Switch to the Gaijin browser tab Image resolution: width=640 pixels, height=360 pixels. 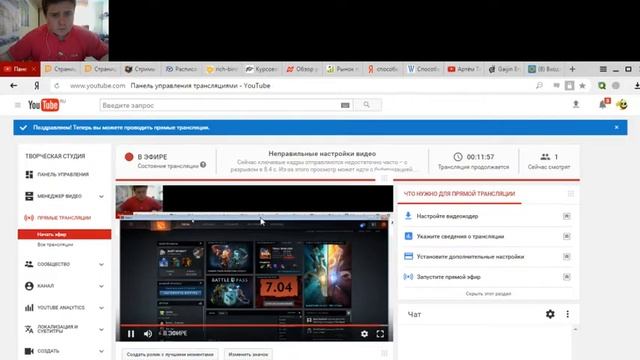(505, 69)
